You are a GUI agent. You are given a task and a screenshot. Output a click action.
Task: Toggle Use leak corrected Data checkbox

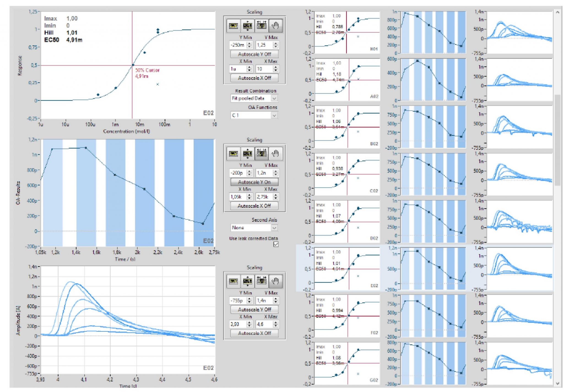(x=276, y=244)
